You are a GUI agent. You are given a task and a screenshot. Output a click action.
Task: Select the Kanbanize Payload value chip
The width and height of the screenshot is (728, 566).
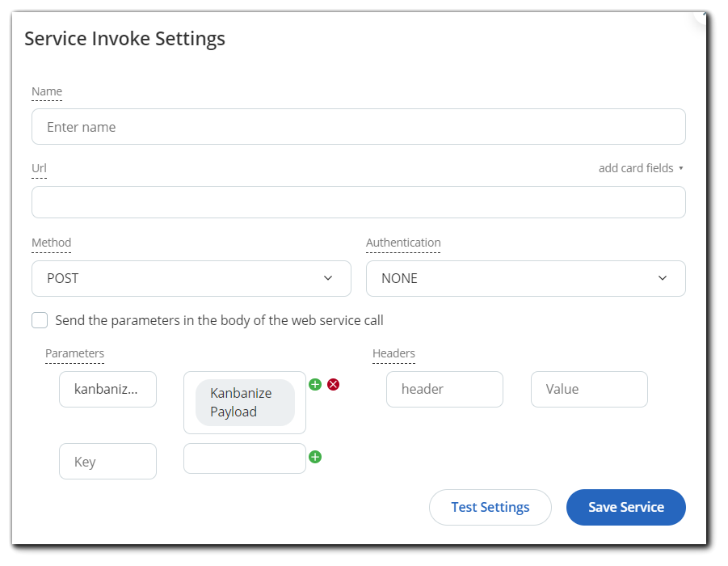(243, 402)
